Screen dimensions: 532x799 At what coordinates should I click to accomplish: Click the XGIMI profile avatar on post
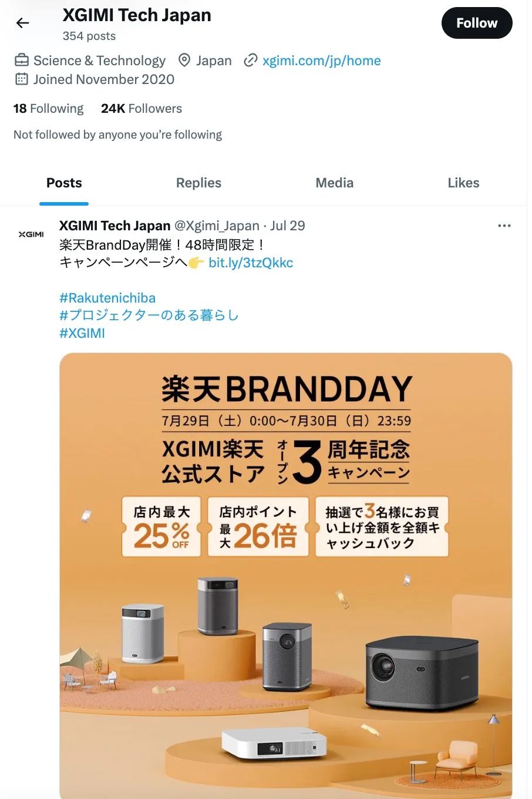click(31, 234)
